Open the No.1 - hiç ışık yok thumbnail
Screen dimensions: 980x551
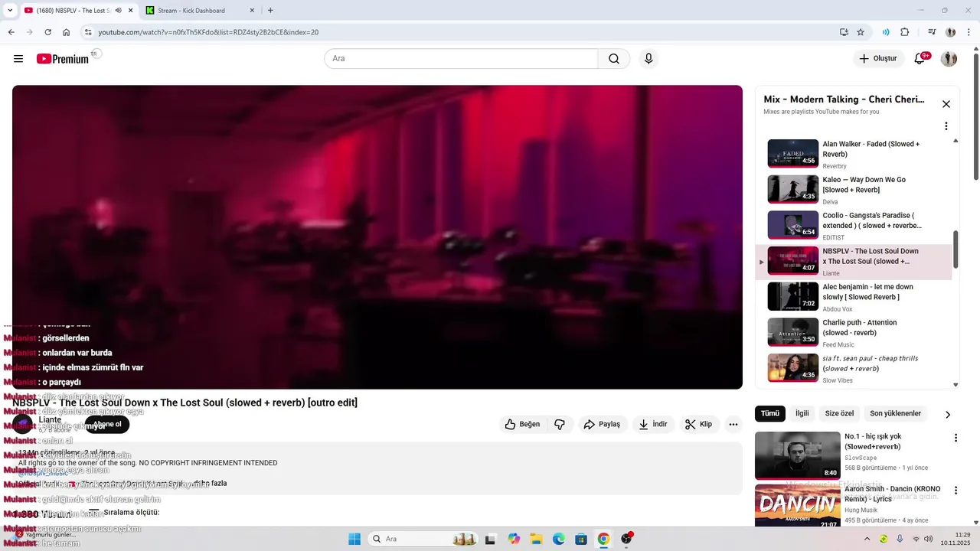tap(798, 455)
